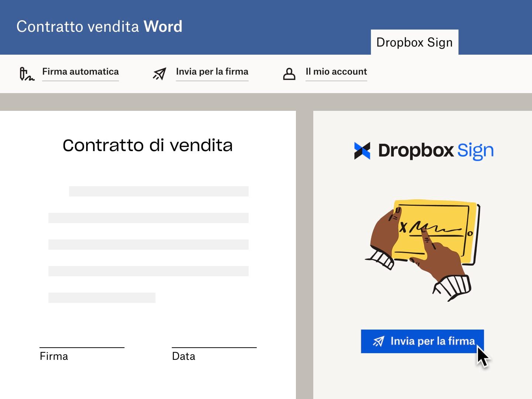532x399 pixels.
Task: Click the blue Invia per la firma button
Action: click(x=422, y=341)
